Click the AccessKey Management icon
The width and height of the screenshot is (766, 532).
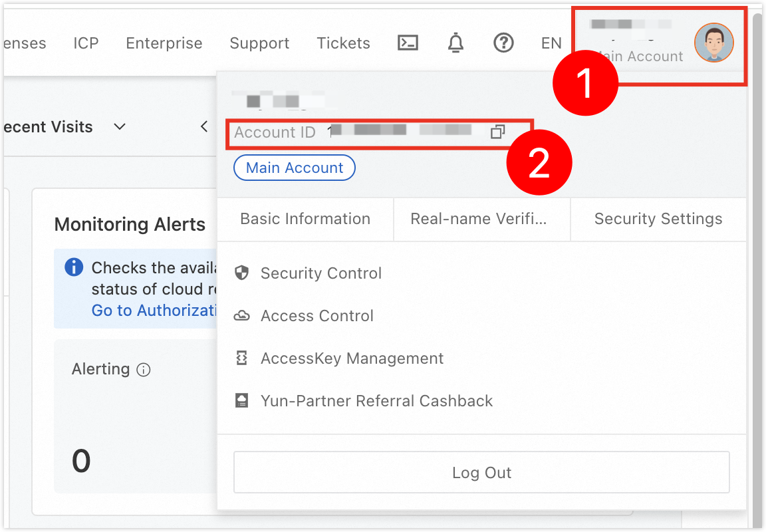pyautogui.click(x=242, y=358)
